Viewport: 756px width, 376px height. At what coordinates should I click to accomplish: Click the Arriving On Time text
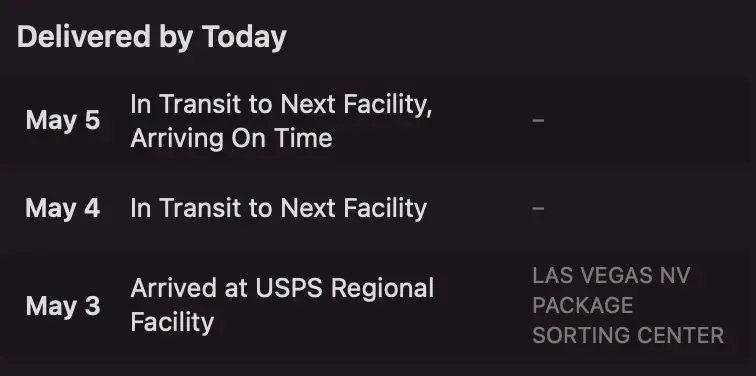tap(231, 138)
